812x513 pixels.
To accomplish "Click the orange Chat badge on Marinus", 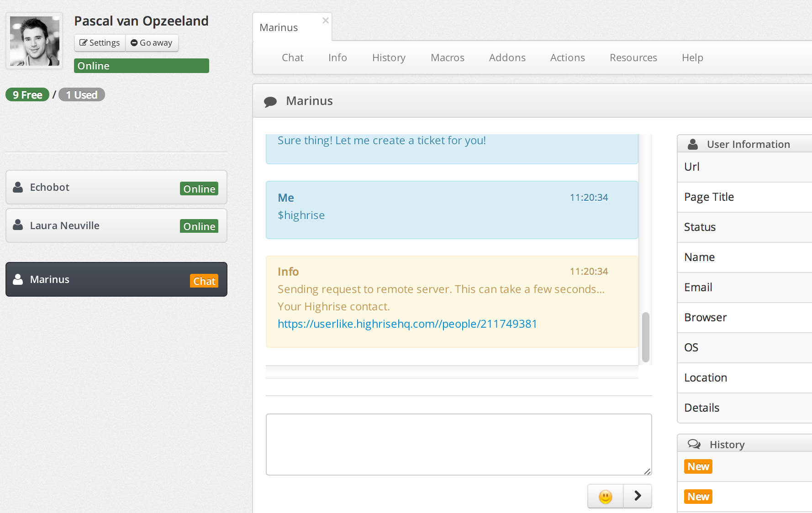I will [x=204, y=281].
